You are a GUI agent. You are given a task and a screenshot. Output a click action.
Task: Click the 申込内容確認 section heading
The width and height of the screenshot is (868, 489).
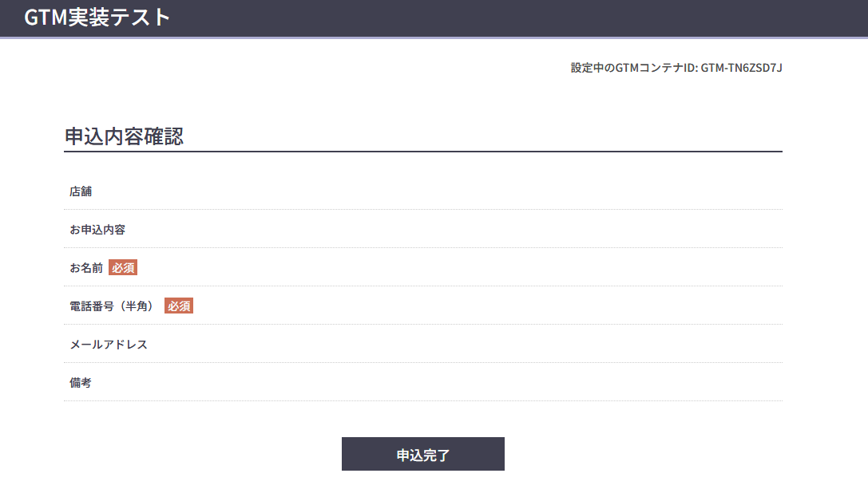click(x=124, y=136)
